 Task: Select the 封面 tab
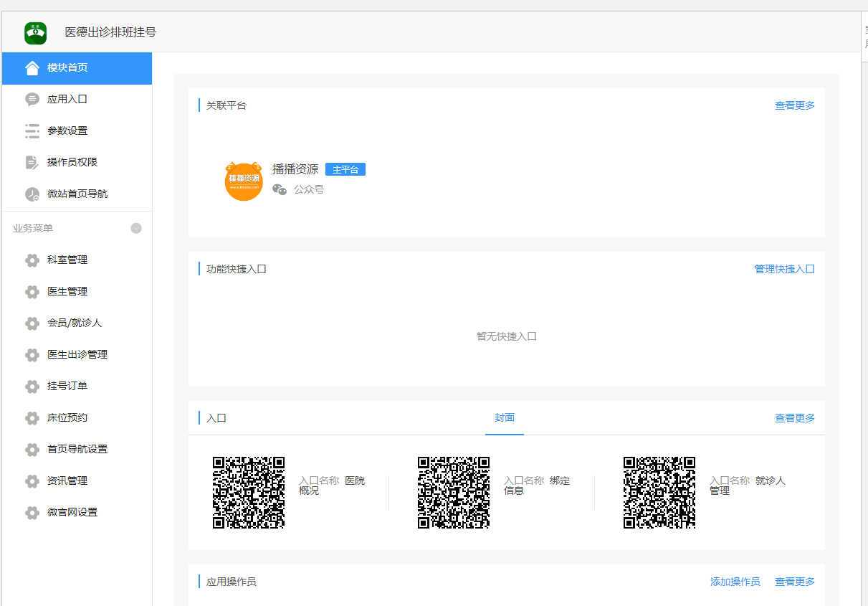[505, 417]
